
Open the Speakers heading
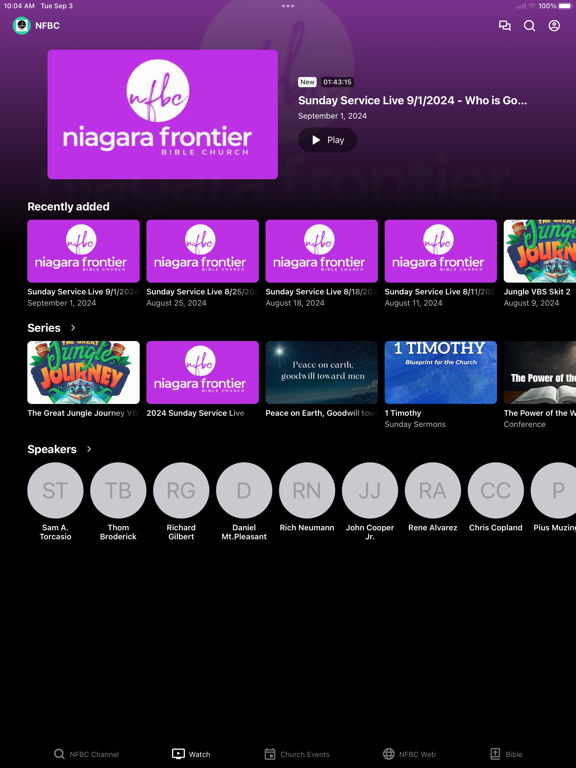52,449
